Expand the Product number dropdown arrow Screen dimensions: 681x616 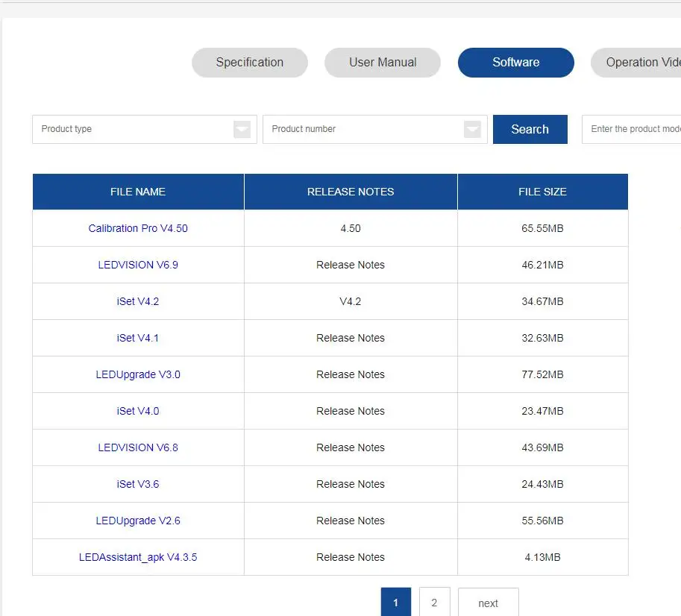tap(473, 129)
